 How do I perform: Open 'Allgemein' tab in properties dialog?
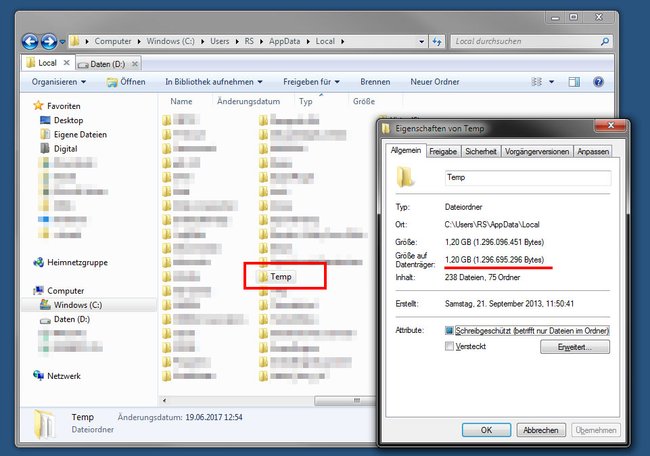(x=405, y=150)
